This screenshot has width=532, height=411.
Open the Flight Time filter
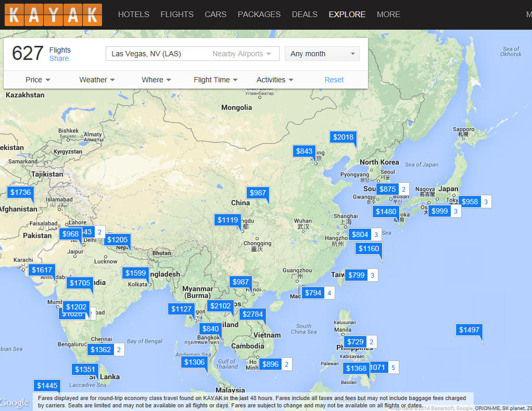point(216,80)
